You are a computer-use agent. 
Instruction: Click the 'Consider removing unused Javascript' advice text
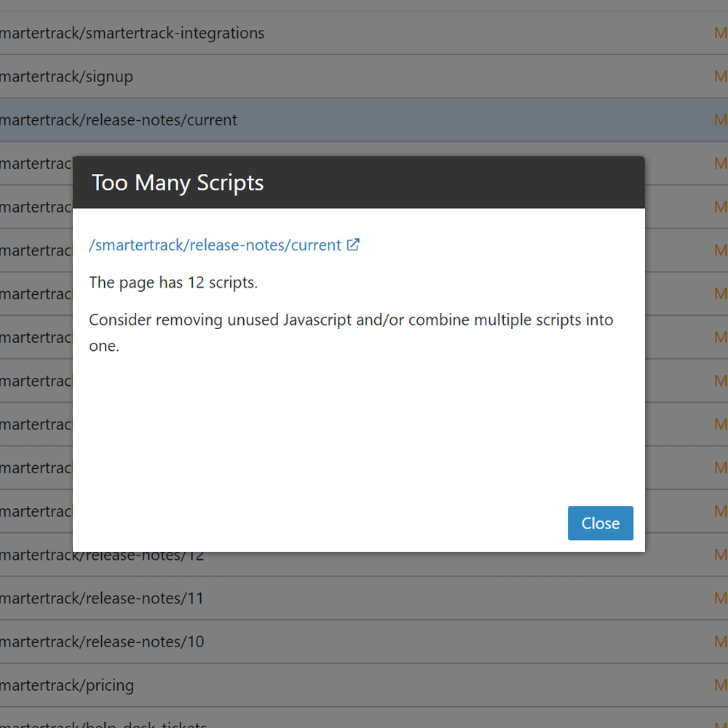point(351,333)
